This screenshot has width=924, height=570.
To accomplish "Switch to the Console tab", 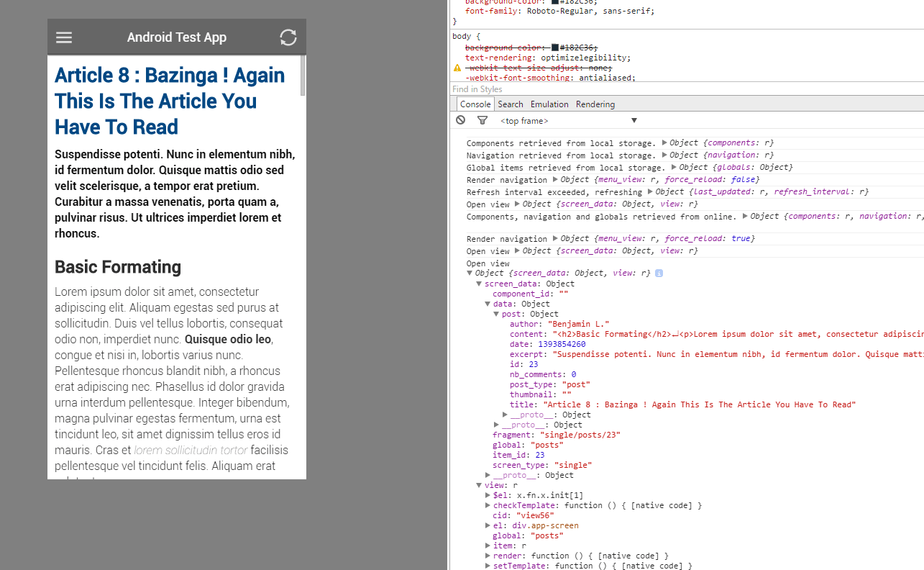I will 475,104.
